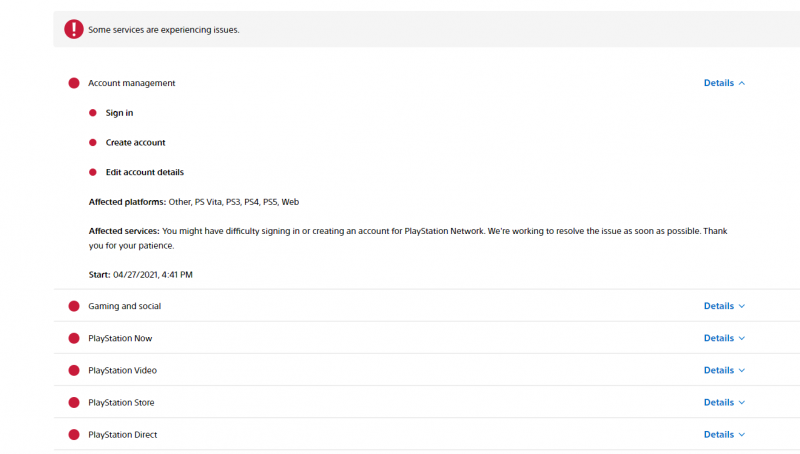The width and height of the screenshot is (800, 454).
Task: Click red status dot beside PlayStation Video
Action: coord(74,370)
